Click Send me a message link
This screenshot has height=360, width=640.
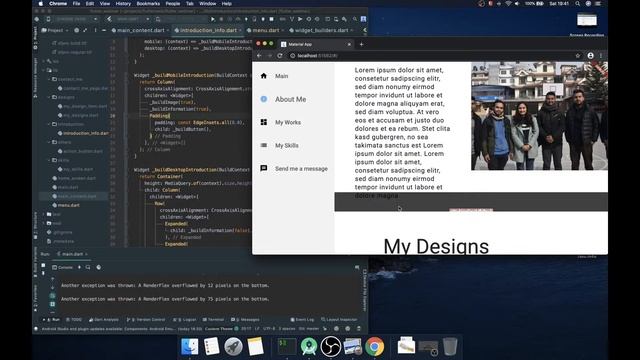301,169
